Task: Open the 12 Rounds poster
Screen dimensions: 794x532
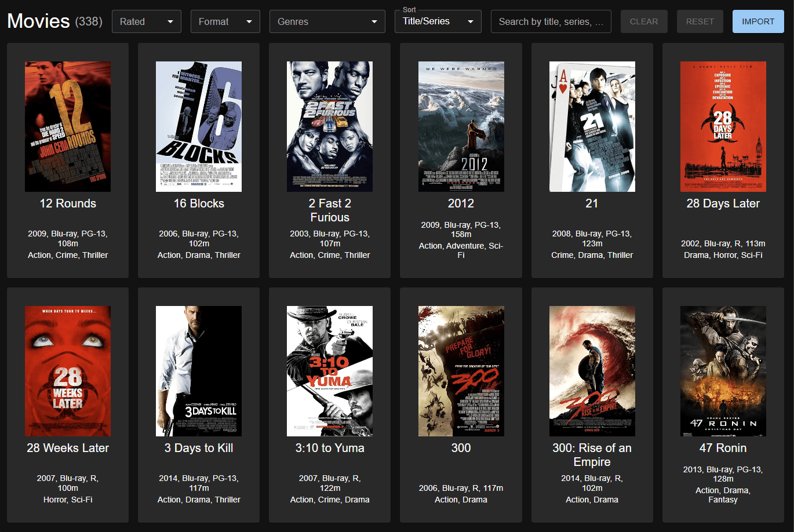Action: (68, 126)
